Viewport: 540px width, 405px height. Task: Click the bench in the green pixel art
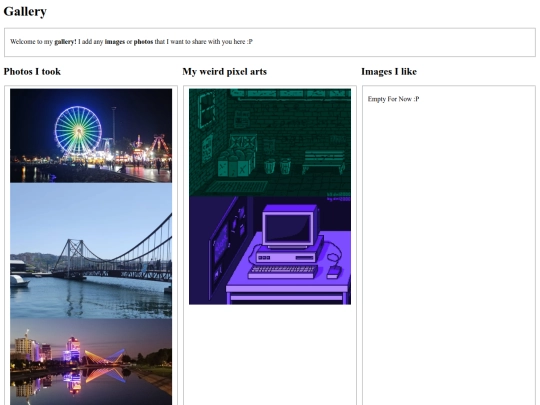point(323,162)
